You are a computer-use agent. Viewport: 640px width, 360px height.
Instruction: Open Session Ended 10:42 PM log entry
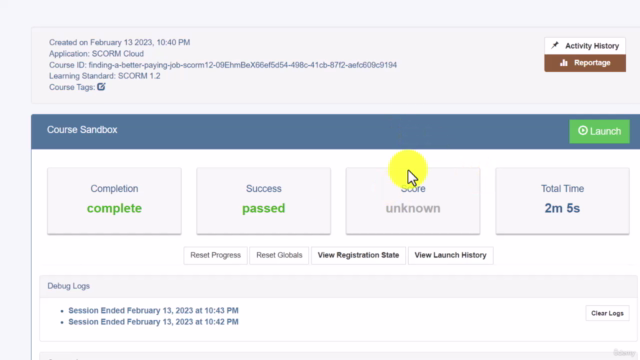153,322
